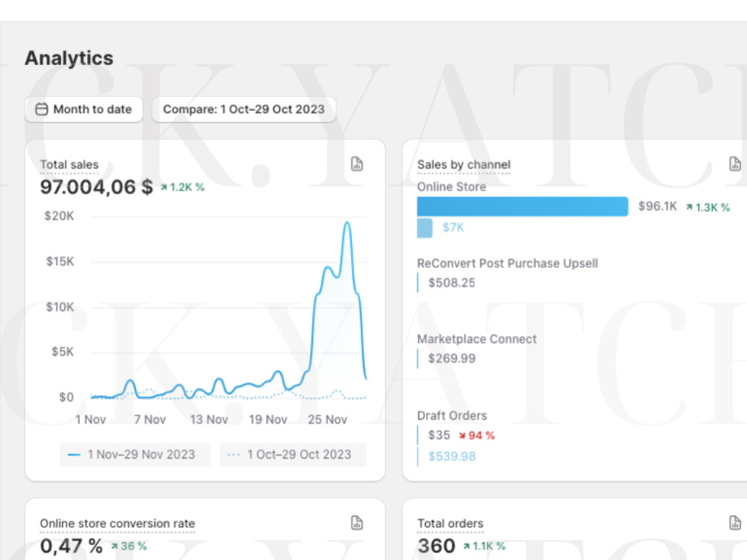747x560 pixels.
Task: Click the 0,47 % conversion rate value
Action: pos(71,547)
